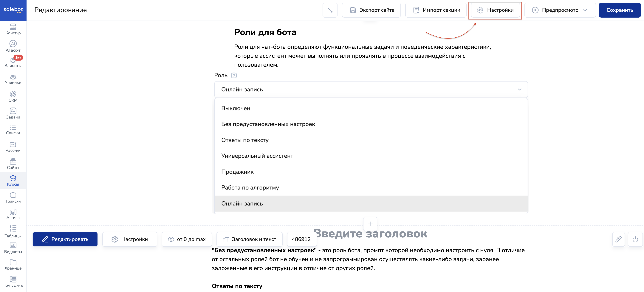Click the 1к+ badge on Клиенты

[18, 58]
